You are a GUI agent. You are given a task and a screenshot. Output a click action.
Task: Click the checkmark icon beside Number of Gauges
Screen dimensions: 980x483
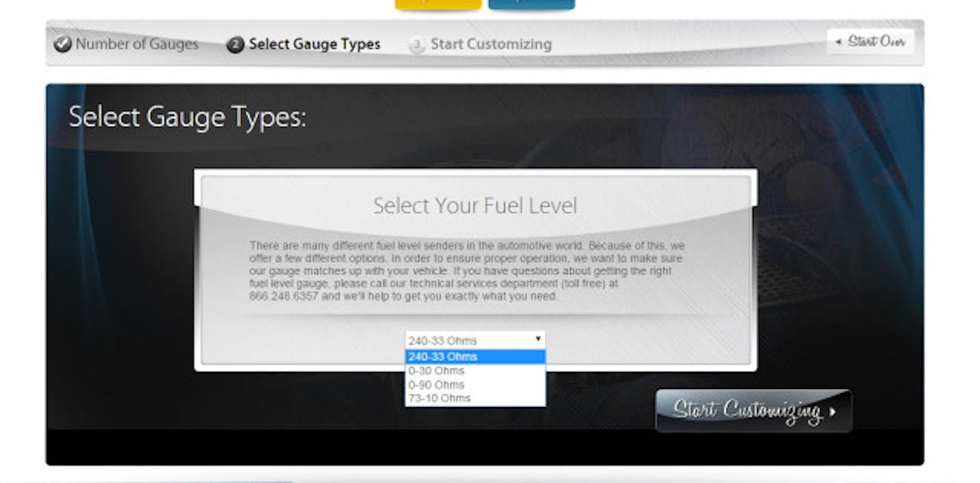point(63,44)
